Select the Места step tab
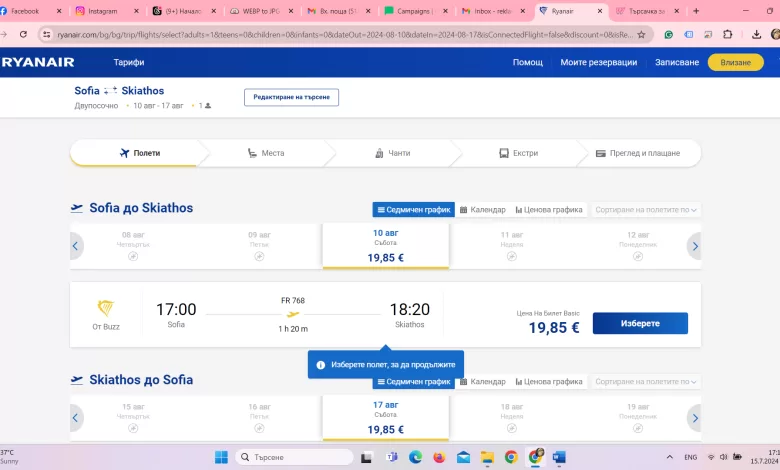 pyautogui.click(x=266, y=153)
